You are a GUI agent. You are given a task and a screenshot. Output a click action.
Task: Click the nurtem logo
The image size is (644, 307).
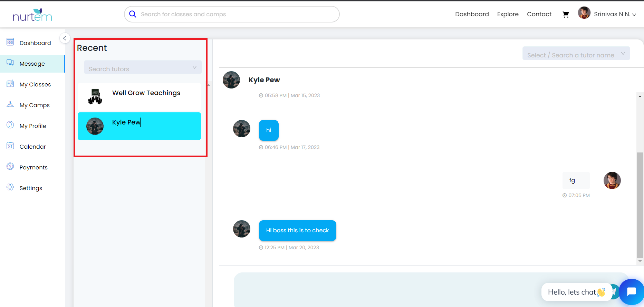[32, 15]
